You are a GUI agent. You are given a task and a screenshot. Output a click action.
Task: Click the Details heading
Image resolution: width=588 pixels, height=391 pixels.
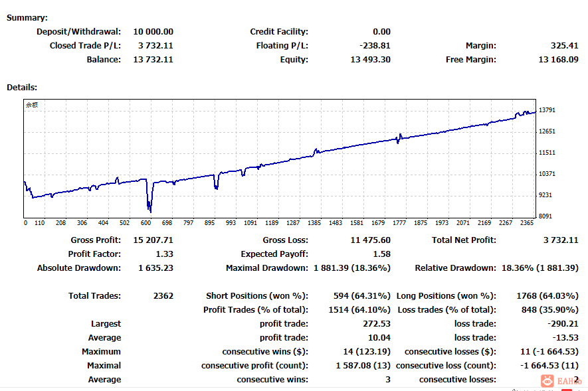(22, 88)
